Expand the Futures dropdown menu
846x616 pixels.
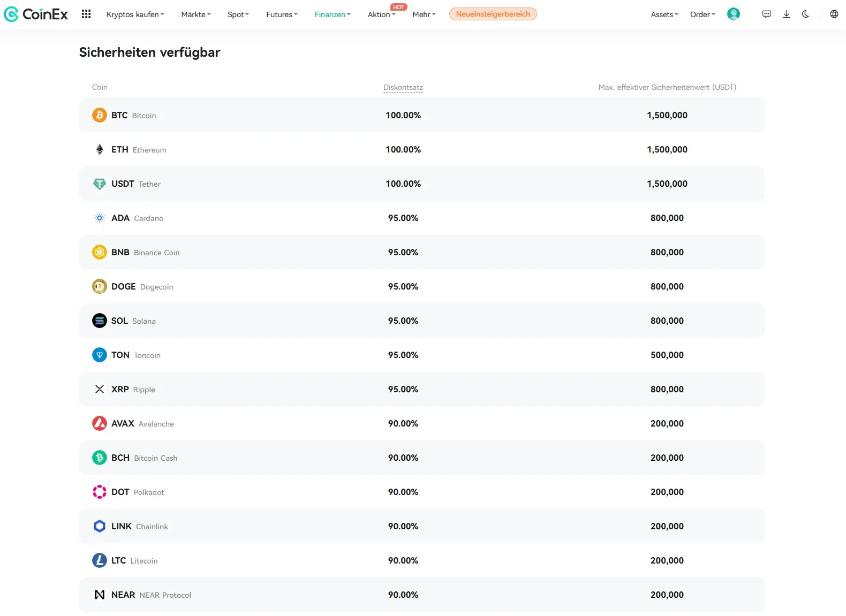(x=282, y=14)
